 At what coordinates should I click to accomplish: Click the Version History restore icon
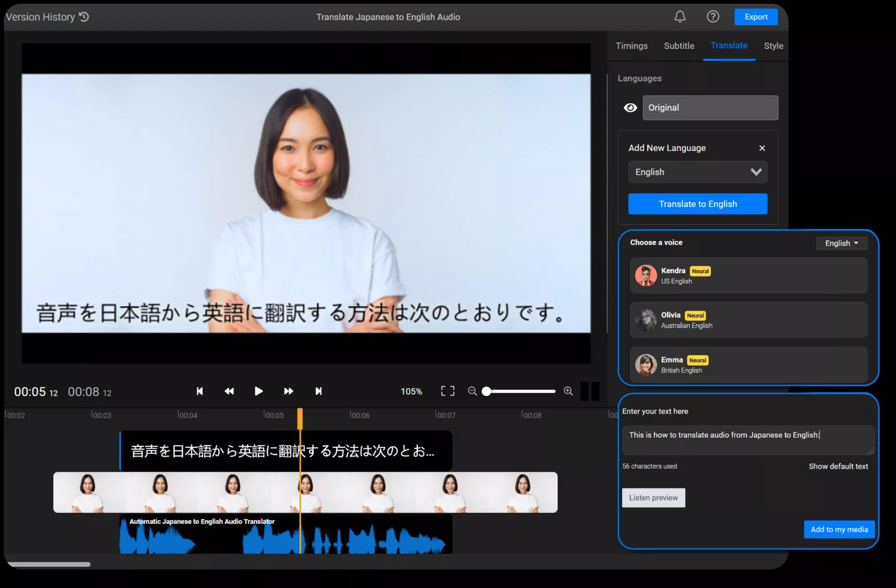click(x=83, y=16)
